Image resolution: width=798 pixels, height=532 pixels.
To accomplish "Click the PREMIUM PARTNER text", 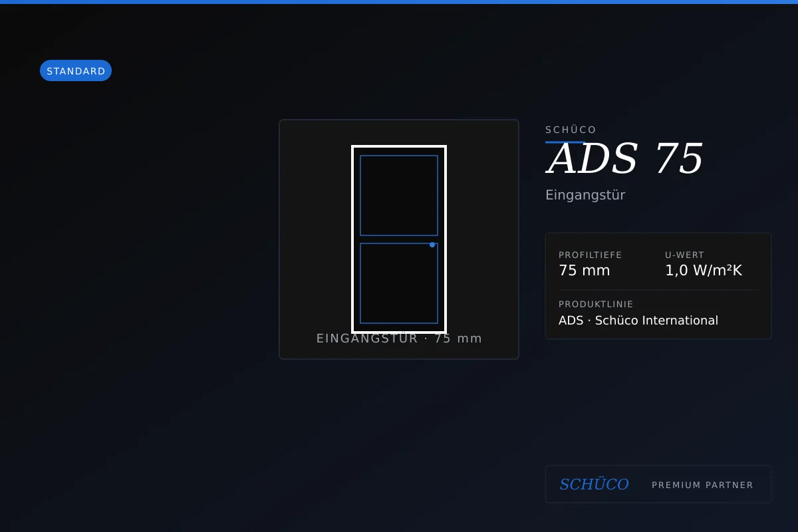I will pos(702,485).
